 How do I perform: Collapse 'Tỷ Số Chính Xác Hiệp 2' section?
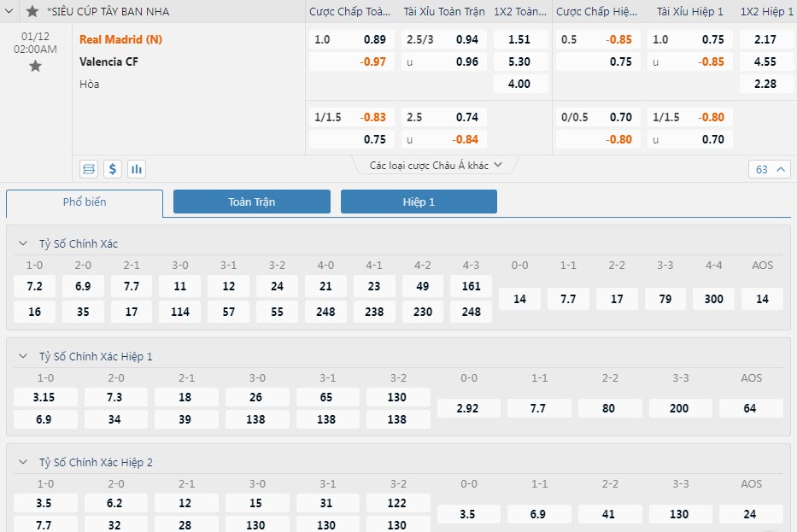pos(23,463)
